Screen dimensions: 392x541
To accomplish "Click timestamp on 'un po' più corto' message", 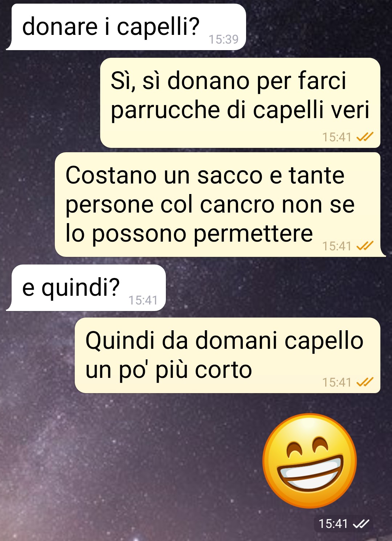I will pos(337,382).
